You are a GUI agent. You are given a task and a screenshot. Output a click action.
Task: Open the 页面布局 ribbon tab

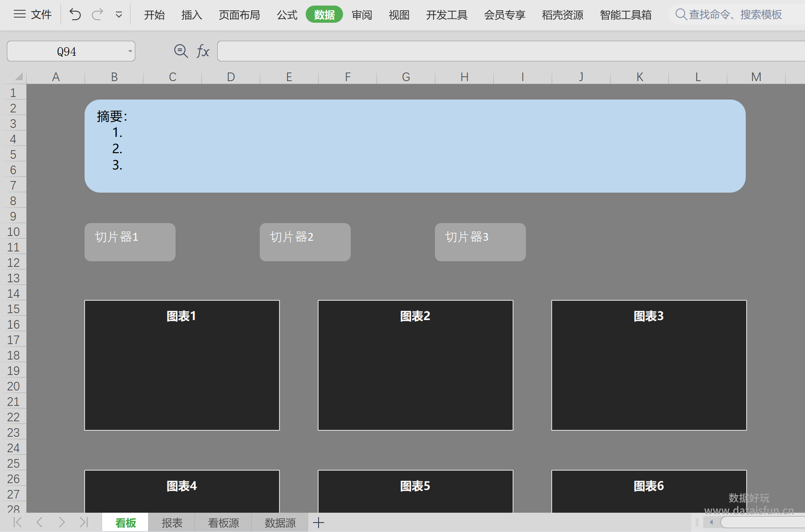pyautogui.click(x=239, y=15)
